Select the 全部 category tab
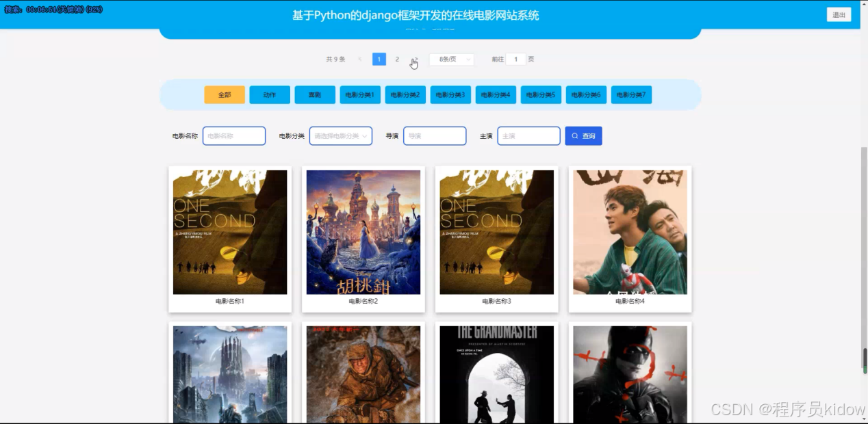Image resolution: width=868 pixels, height=424 pixels. 225,95
